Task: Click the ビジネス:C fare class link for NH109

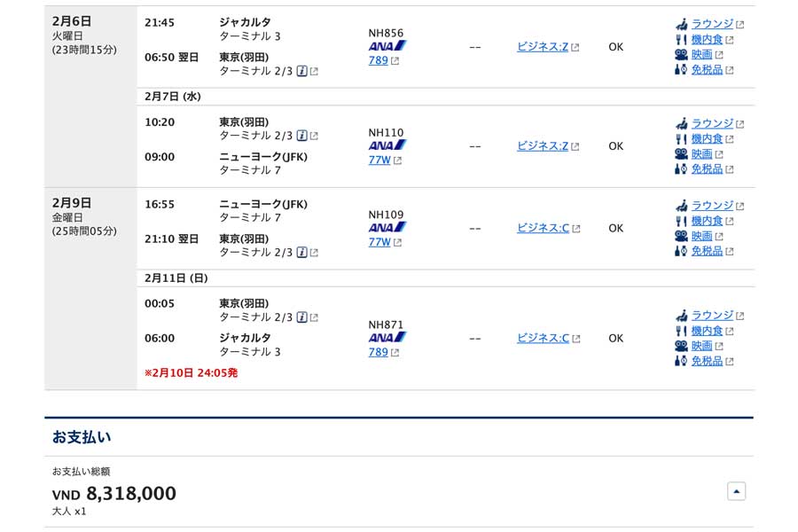Action: click(x=543, y=228)
